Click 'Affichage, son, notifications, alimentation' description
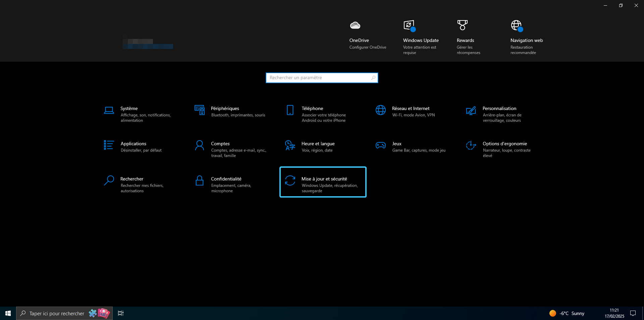Viewport: 644px width, 320px height. (146, 118)
